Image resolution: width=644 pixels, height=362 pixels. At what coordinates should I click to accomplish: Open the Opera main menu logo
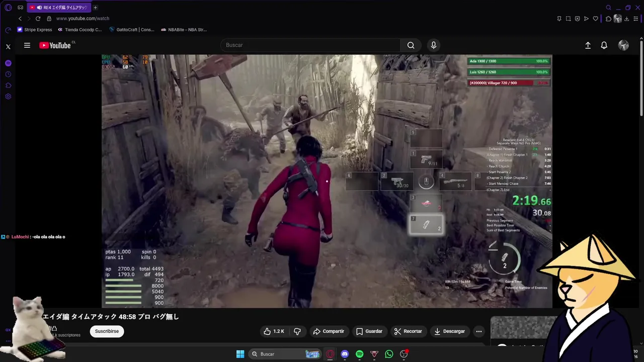point(8,8)
